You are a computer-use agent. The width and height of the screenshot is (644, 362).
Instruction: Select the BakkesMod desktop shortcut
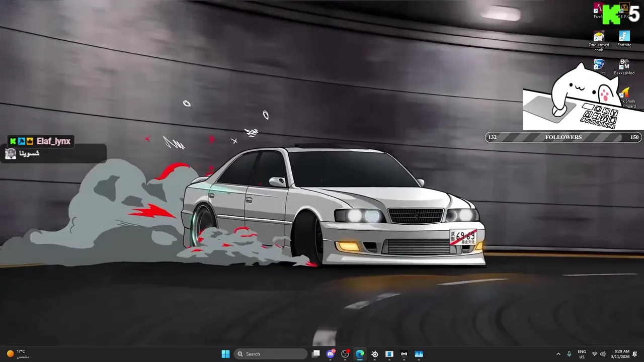coord(624,67)
